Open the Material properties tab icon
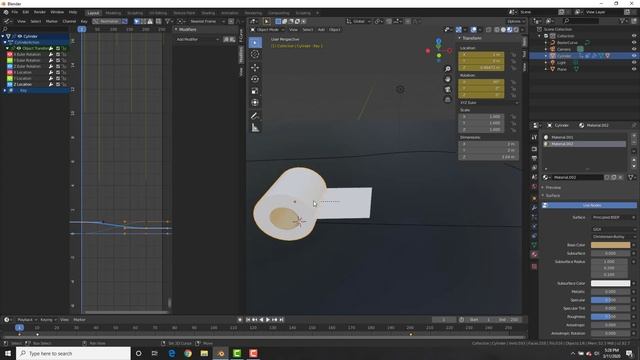640x360 pixels. pyautogui.click(x=534, y=254)
